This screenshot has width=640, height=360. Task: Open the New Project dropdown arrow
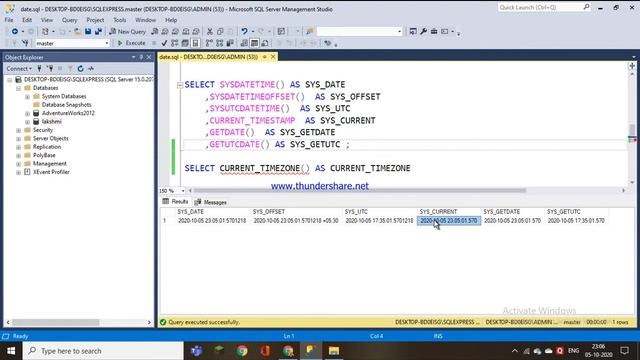pos(53,31)
